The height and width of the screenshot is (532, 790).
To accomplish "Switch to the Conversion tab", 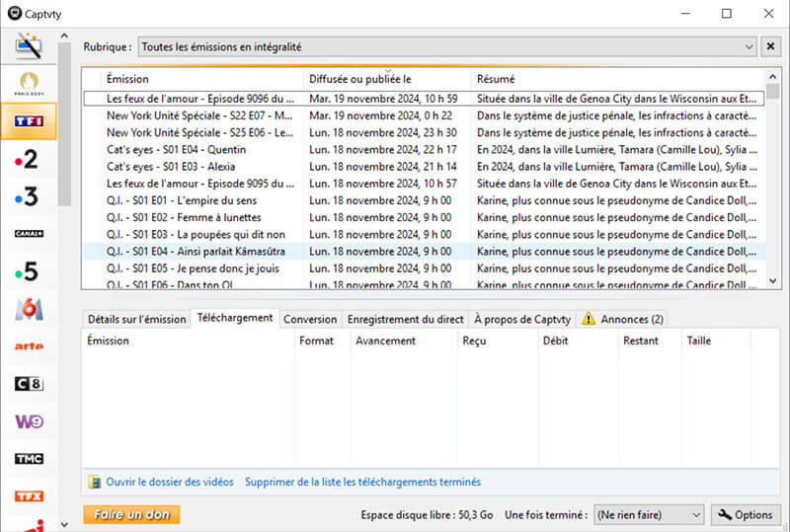I will point(310,319).
